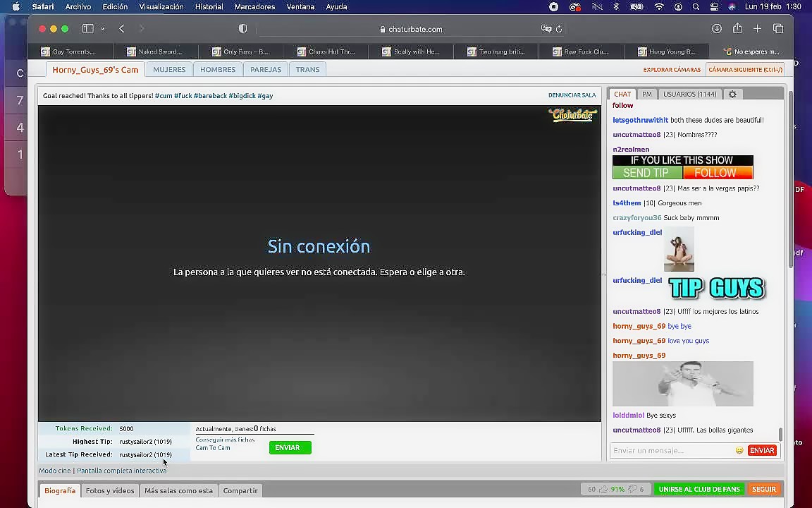Click the thumbs down rating icon
Image resolution: width=812 pixels, height=508 pixels.
(x=632, y=489)
